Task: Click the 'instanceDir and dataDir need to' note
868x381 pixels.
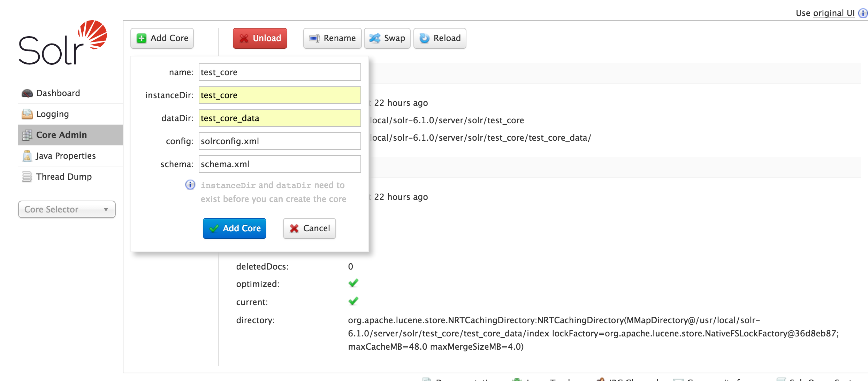Action: pos(273,185)
